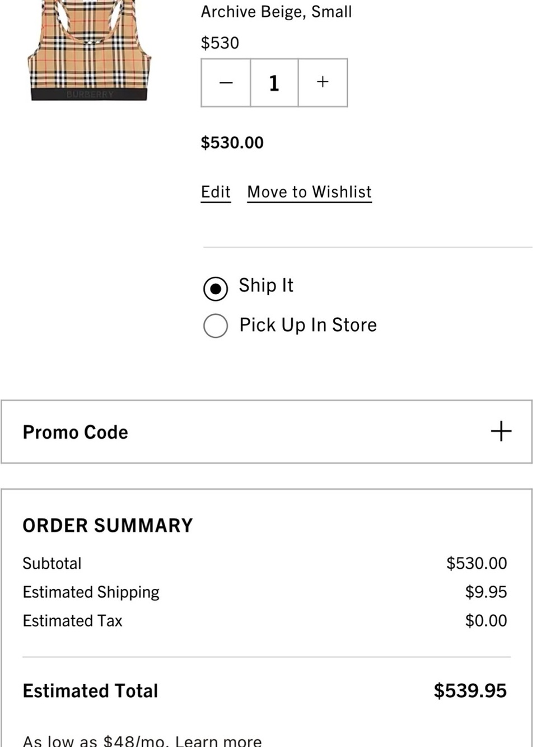The height and width of the screenshot is (747, 560).
Task: Choose the Pick Up In Store radio button
Action: [x=216, y=326]
